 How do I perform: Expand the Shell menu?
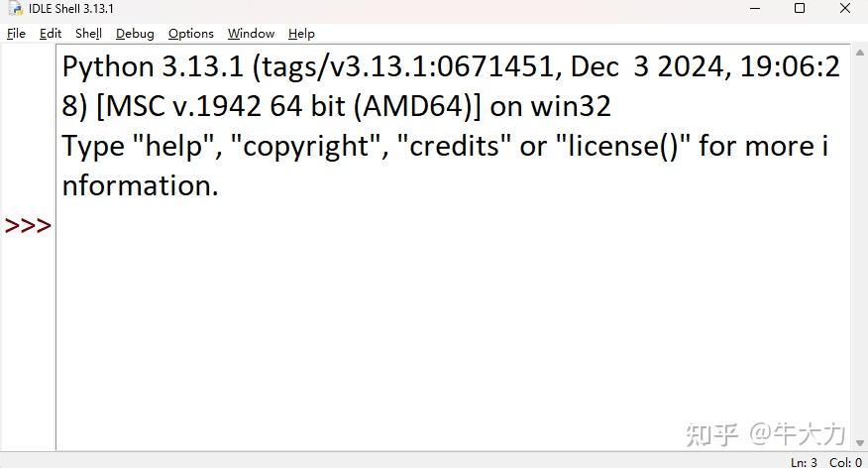coord(88,34)
